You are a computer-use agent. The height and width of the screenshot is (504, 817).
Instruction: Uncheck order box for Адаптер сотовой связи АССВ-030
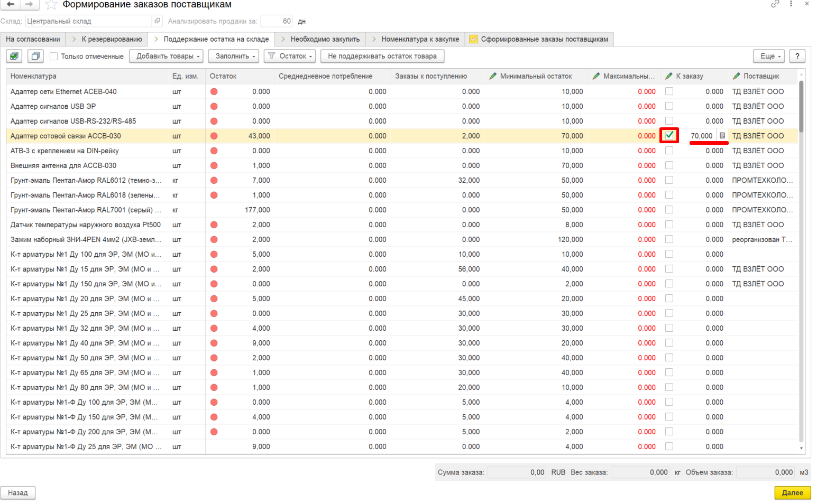click(669, 135)
